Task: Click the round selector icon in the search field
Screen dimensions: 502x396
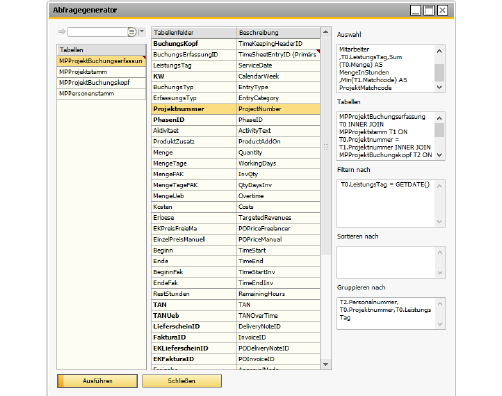Action: coord(132,32)
